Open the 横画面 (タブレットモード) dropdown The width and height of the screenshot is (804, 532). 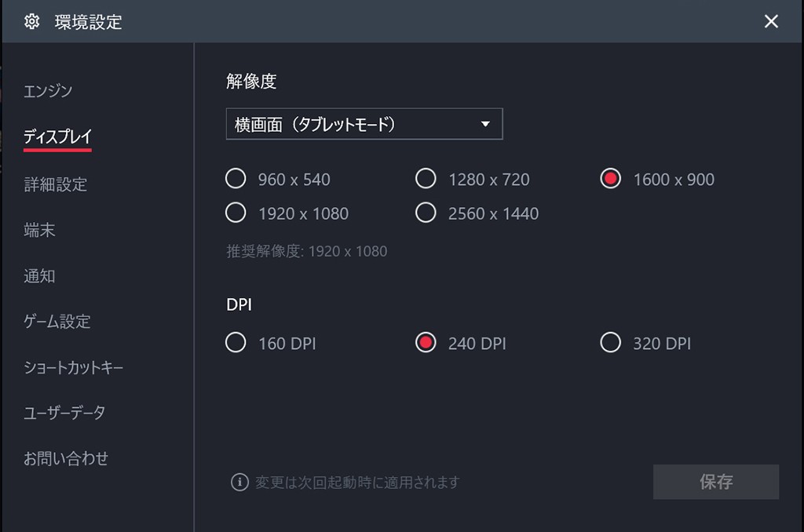(x=364, y=124)
